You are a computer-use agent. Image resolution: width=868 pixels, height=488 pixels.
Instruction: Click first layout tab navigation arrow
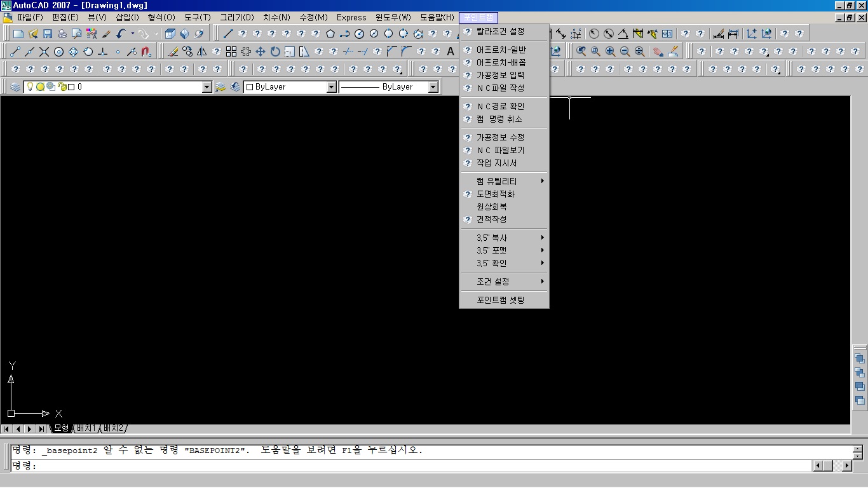click(x=7, y=429)
